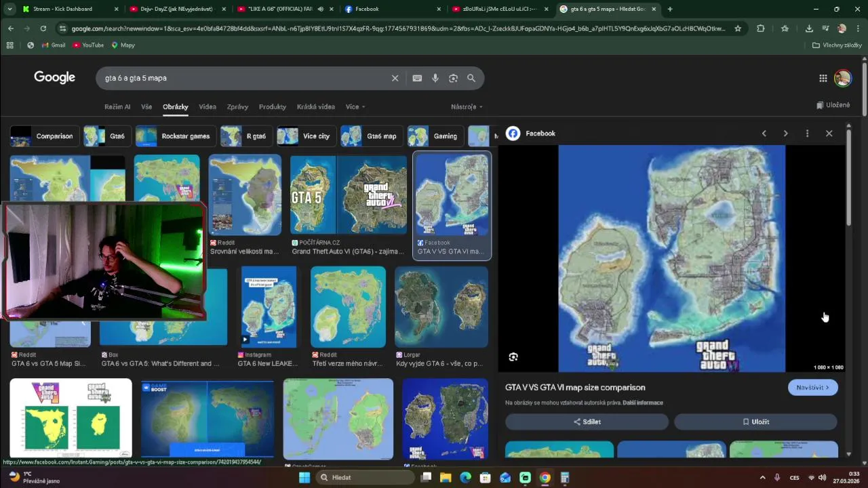The height and width of the screenshot is (488, 868).
Task: Open the YouTube bookmark
Action: click(x=87, y=45)
